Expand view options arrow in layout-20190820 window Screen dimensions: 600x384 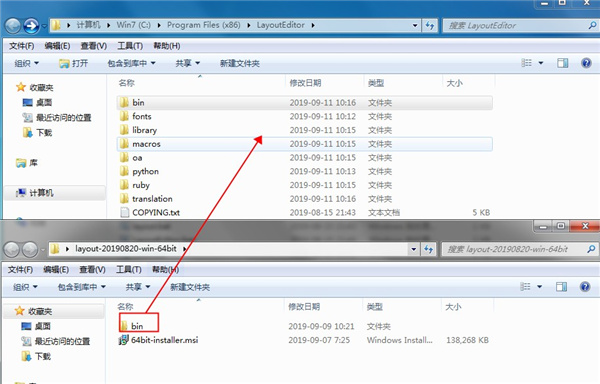click(x=540, y=286)
